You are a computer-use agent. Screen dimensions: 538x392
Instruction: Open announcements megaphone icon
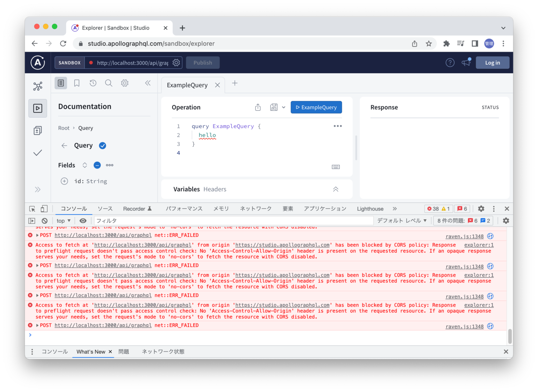466,62
